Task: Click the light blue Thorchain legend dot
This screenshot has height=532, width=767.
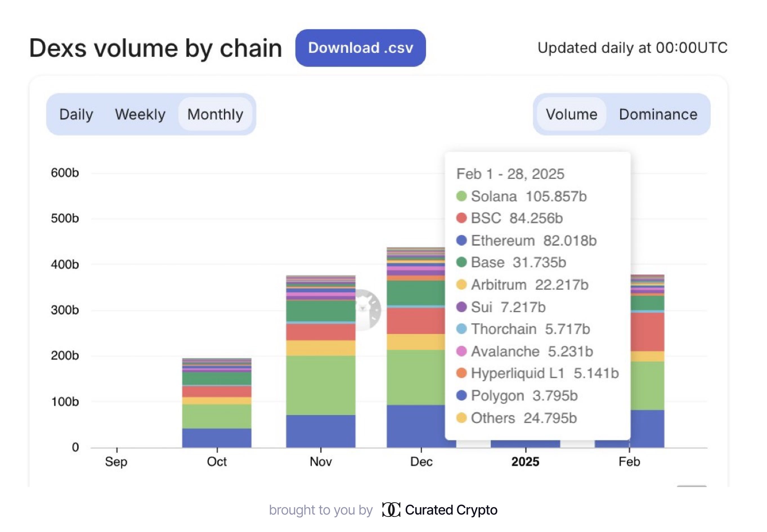Action: click(461, 329)
